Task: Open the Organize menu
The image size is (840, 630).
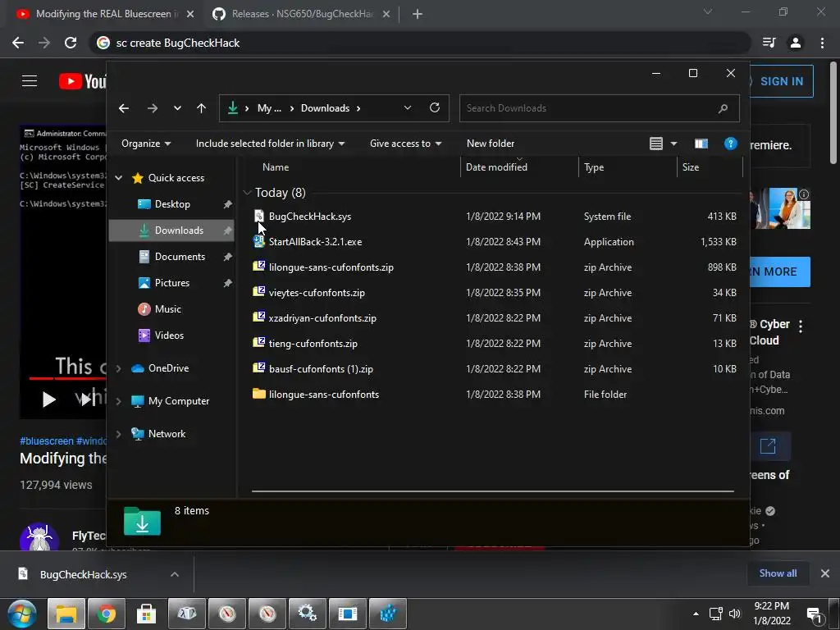Action: click(146, 144)
